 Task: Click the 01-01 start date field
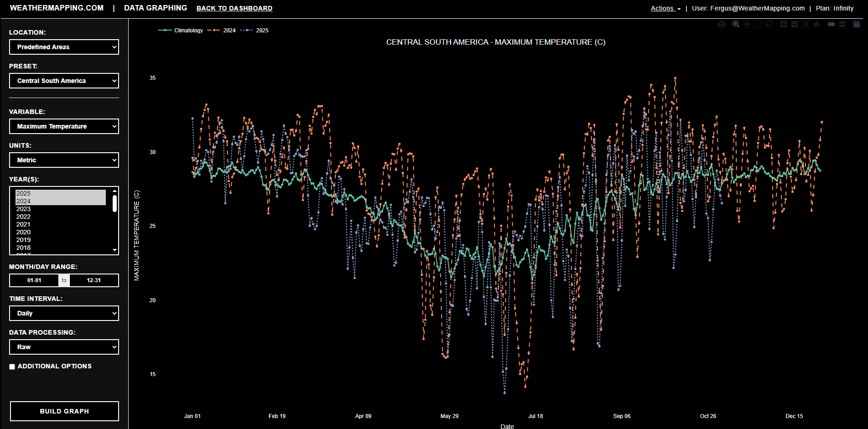[x=34, y=280]
